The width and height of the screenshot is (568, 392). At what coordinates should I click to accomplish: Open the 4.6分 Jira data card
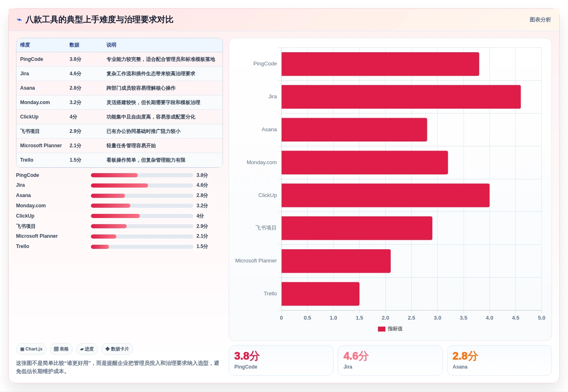390,360
